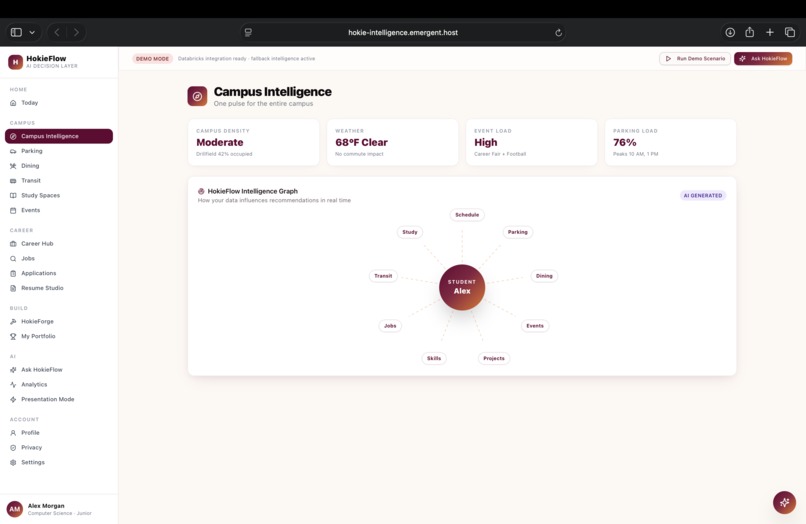Open Career Hub in sidebar
This screenshot has width=806, height=524.
tap(59, 244)
